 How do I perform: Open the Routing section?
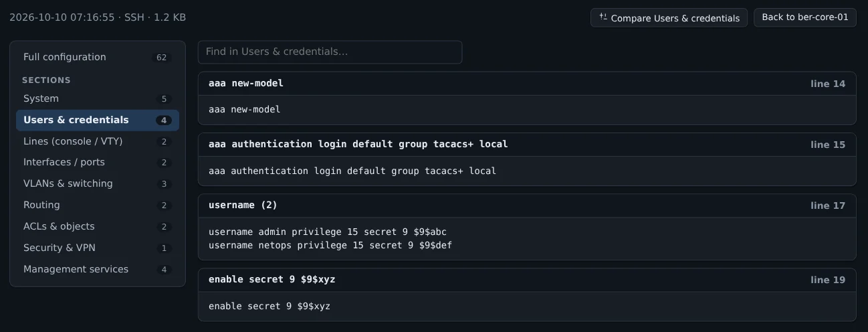pos(98,205)
